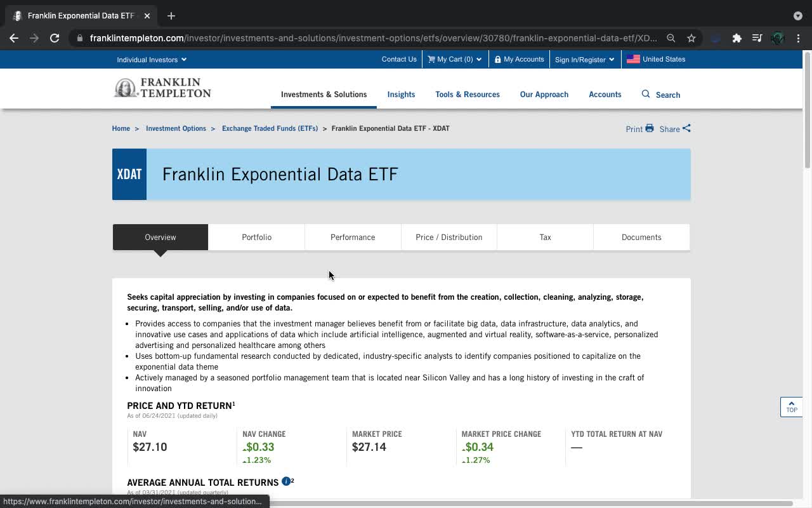Open the Investments & Solutions menu
812x508 pixels.
(324, 95)
